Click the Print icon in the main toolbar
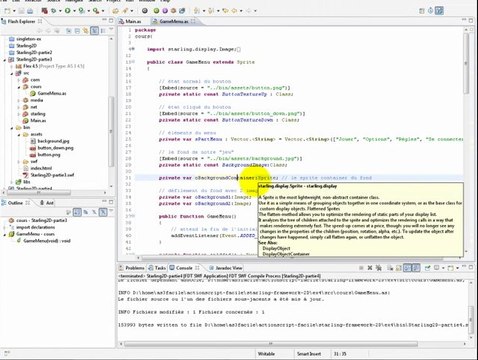This screenshot has height=360, width=478. [x=30, y=11]
